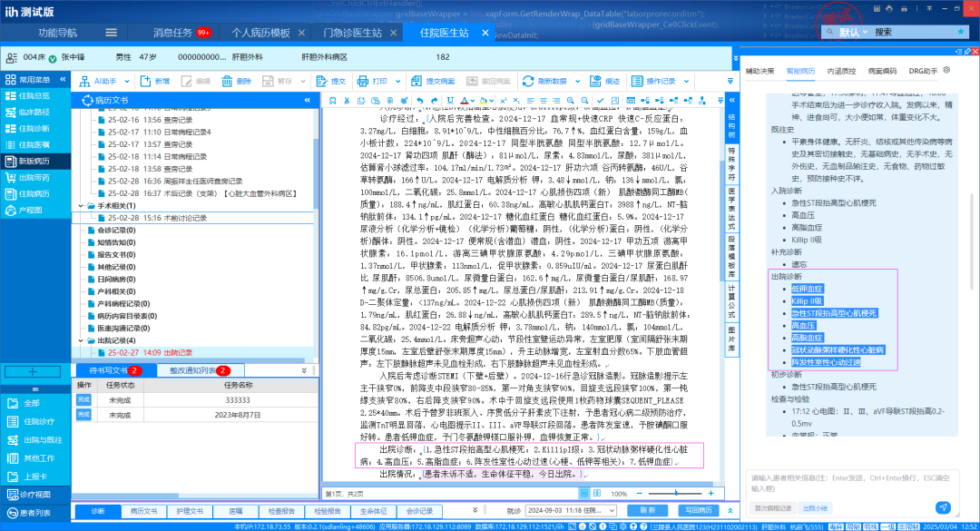This screenshot has height=531, width=980.
Task: Collapse the 常用菜单 sidebar chevrons
Action: point(64,80)
